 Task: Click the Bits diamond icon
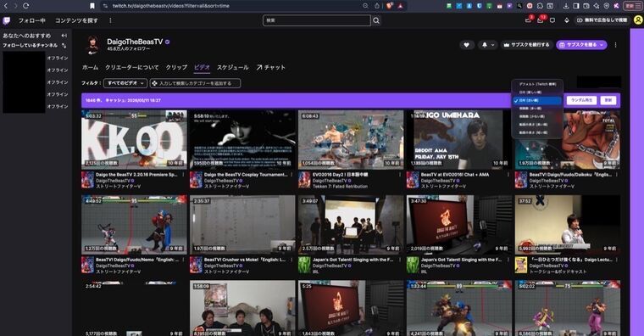coord(567,20)
